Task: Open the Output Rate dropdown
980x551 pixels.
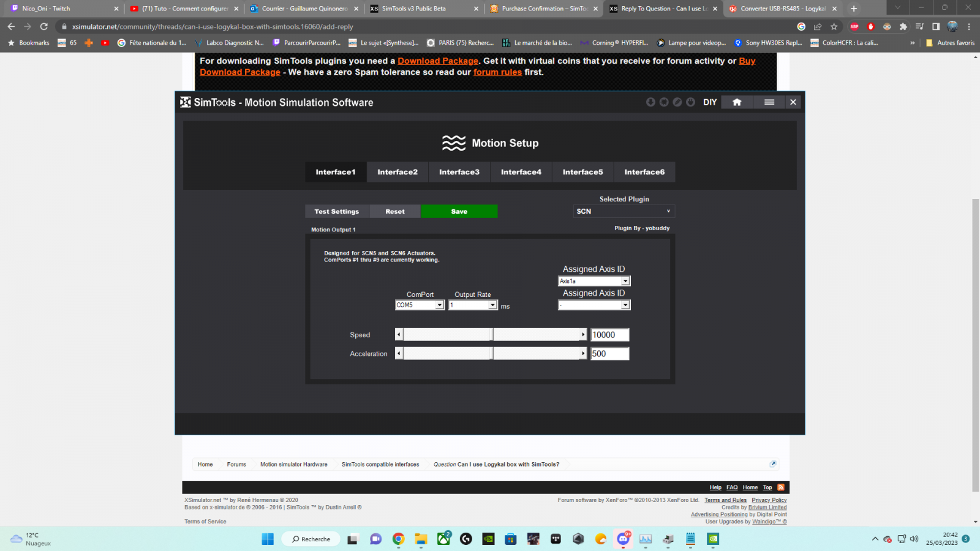Action: (x=473, y=305)
